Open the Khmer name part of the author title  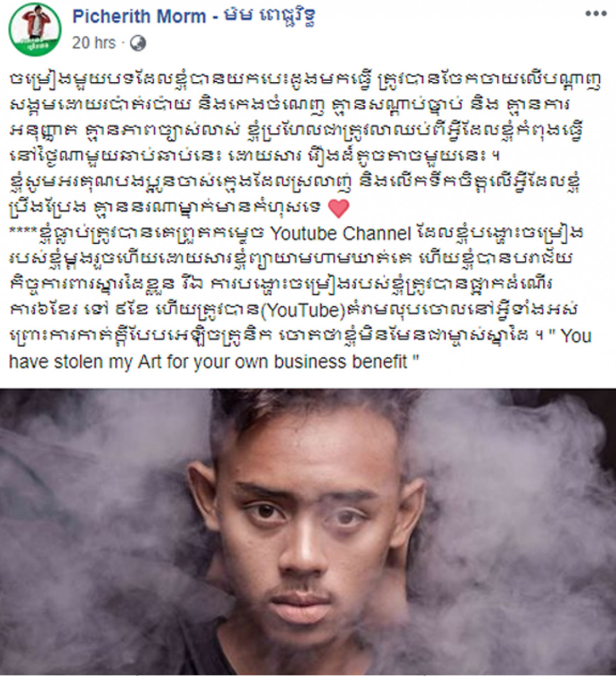[x=269, y=16]
